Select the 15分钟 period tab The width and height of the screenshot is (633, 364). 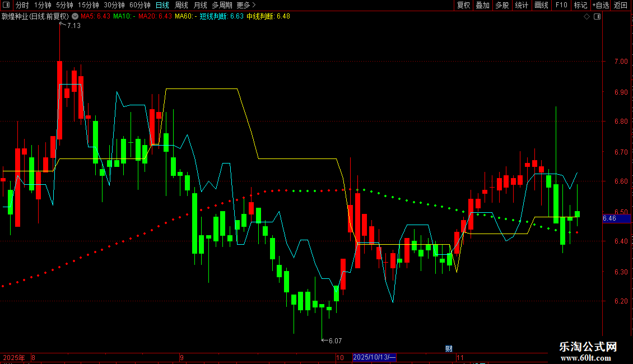click(x=89, y=5)
